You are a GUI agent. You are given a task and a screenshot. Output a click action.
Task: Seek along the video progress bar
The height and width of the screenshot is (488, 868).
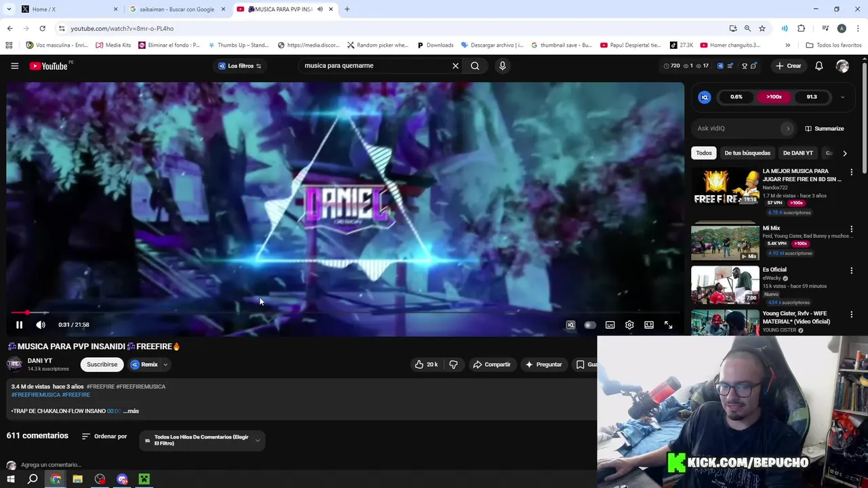[346, 312]
